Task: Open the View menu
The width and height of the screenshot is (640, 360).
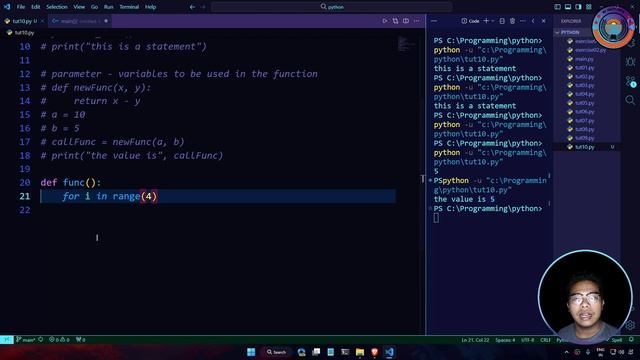Action: click(79, 7)
